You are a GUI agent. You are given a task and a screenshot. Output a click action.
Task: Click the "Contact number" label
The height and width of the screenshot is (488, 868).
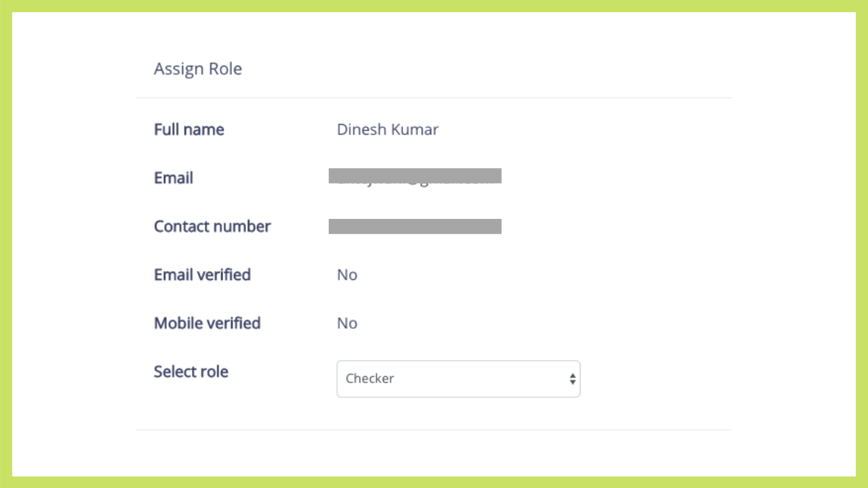pos(212,226)
